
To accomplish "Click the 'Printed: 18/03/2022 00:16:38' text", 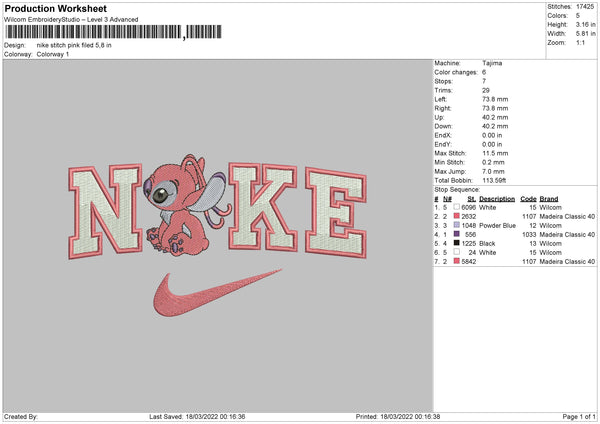I will pos(398,417).
